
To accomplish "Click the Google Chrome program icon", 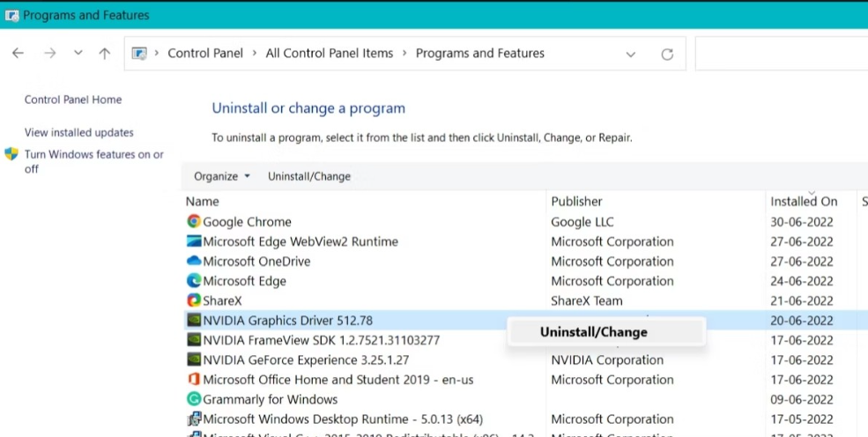I will (x=193, y=222).
